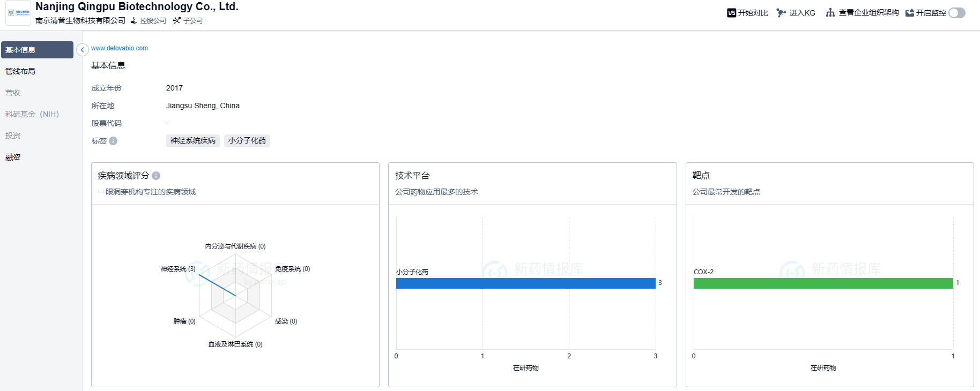Click the blue 小分子化药 bar
The image size is (980, 391).
525,283
